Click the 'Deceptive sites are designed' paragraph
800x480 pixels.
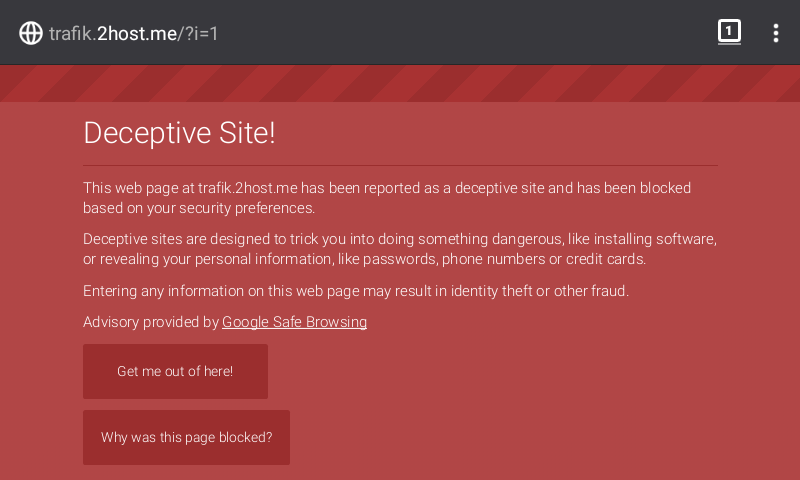[x=399, y=249]
